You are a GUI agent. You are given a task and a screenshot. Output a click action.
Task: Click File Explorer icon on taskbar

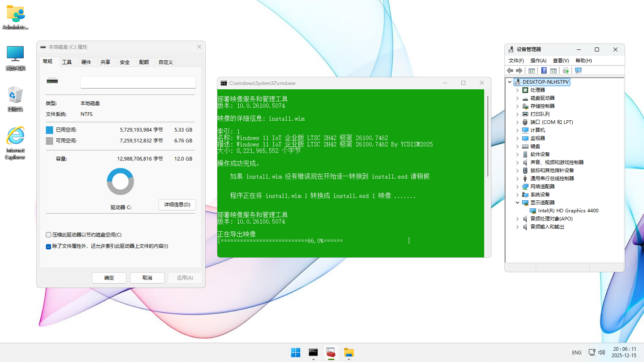click(x=349, y=353)
